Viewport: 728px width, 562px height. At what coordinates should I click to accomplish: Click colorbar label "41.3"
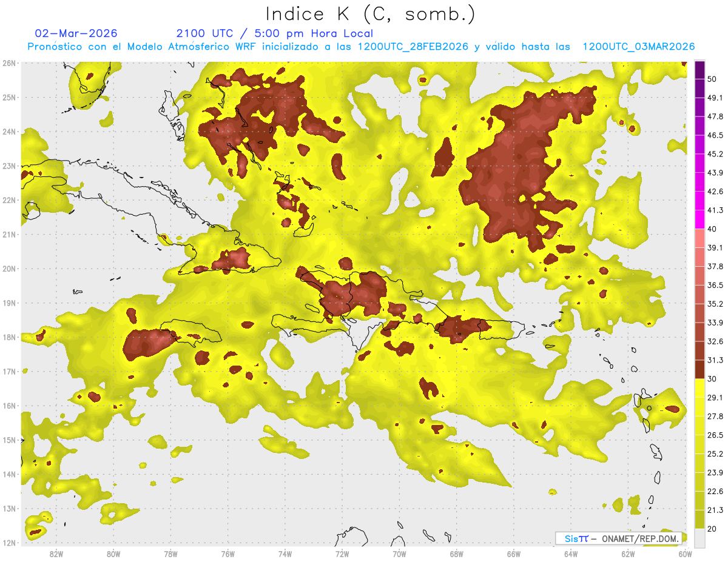point(715,210)
